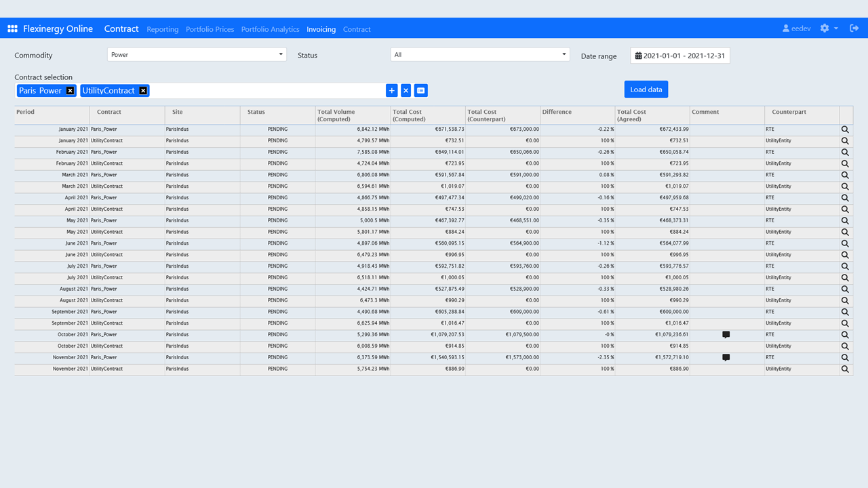View comment on November 2021 Paris_Power row
The height and width of the screenshot is (488, 868).
click(726, 358)
